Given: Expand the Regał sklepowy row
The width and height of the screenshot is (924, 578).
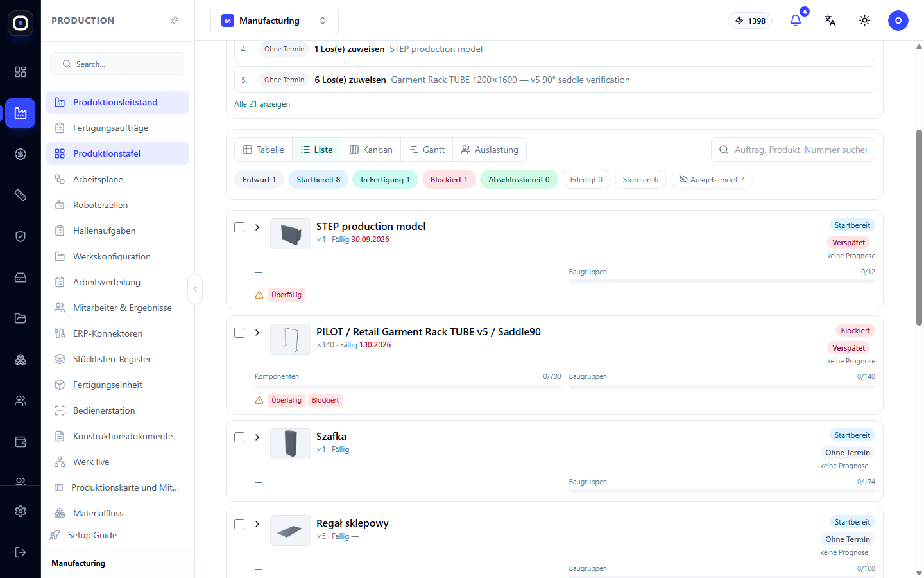Looking at the screenshot, I should [257, 524].
